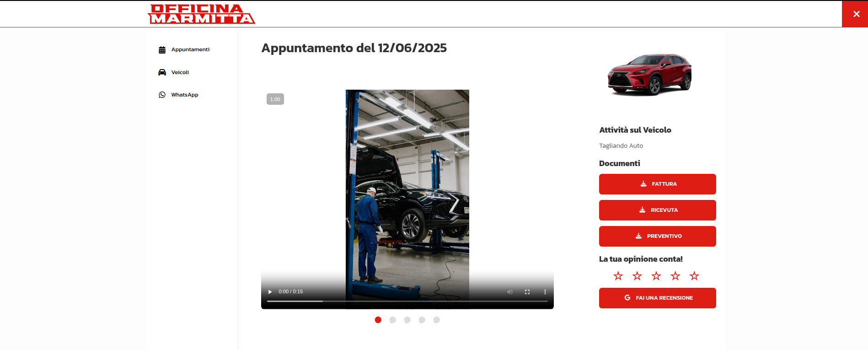Click Fai una recensione Google button
Screen dimensions: 868x350
tap(657, 298)
